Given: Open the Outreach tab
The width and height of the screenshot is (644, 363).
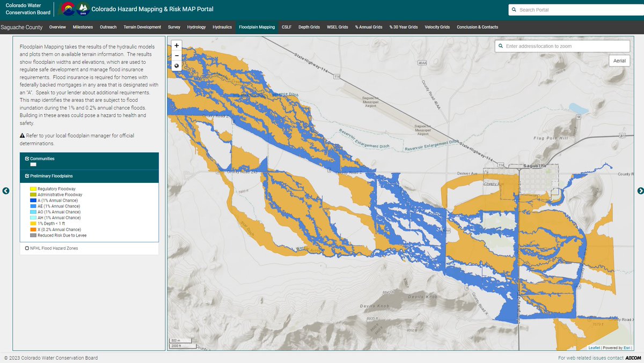Looking at the screenshot, I should point(108,27).
